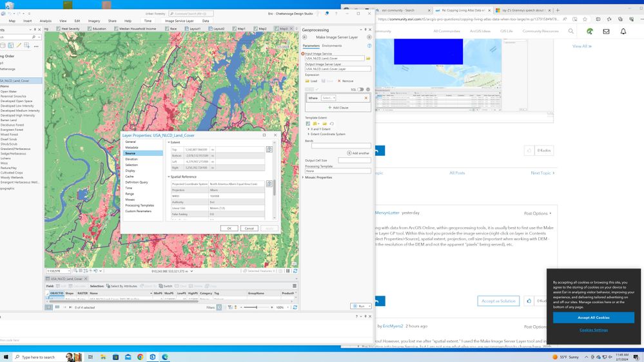
Task: Click Accept All Cookies button
Action: 594,318
